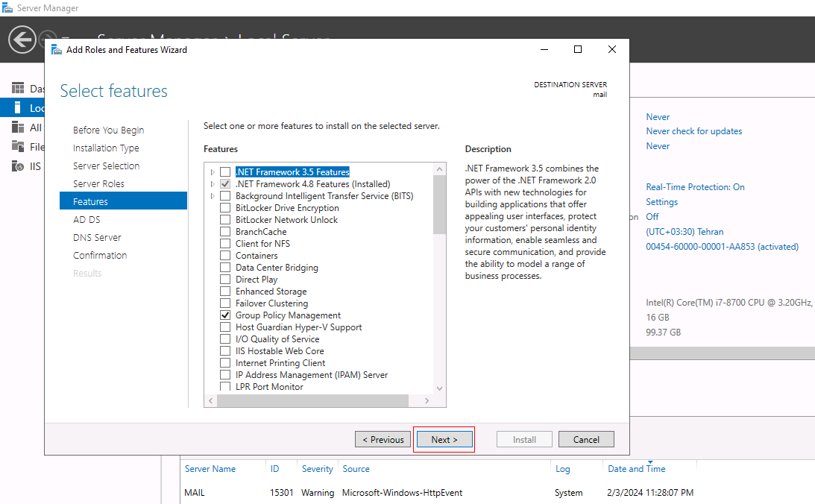815x504 pixels.
Task: Check IIS Hostable Web Core feature
Action: (225, 351)
